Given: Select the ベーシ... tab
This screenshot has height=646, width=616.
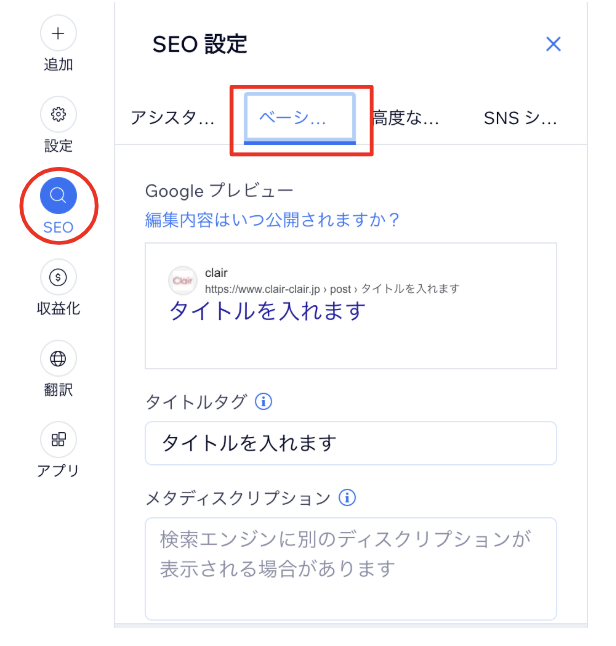Looking at the screenshot, I should [x=300, y=118].
